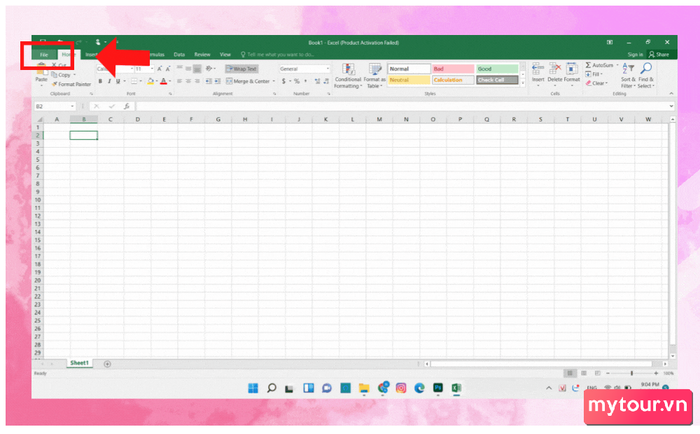The height and width of the screenshot is (434, 700).
Task: Open the Fill dropdown
Action: (x=594, y=74)
